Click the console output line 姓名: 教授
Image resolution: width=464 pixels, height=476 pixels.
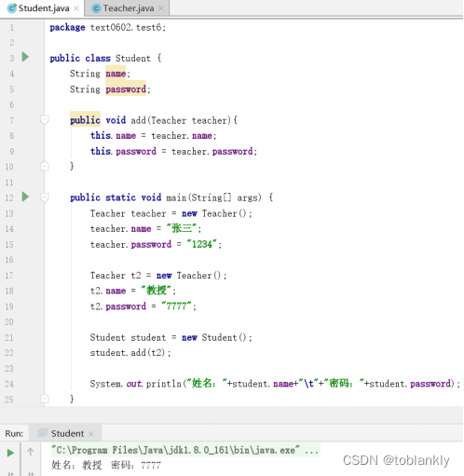(106, 465)
